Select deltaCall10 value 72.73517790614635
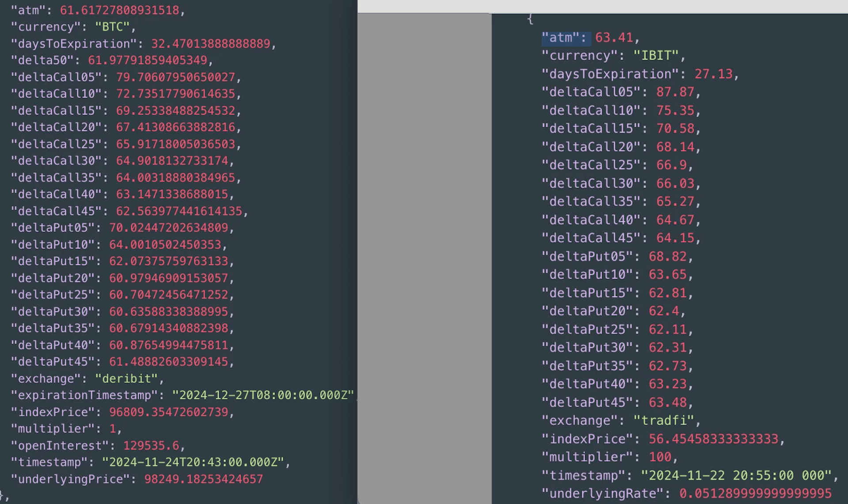Image resolution: width=848 pixels, height=504 pixels. click(176, 94)
